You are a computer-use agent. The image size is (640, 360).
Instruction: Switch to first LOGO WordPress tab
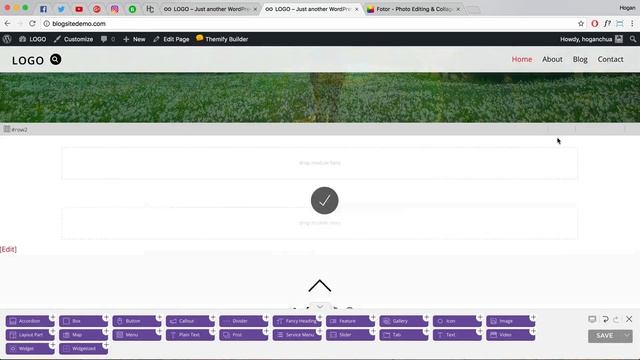click(x=210, y=9)
